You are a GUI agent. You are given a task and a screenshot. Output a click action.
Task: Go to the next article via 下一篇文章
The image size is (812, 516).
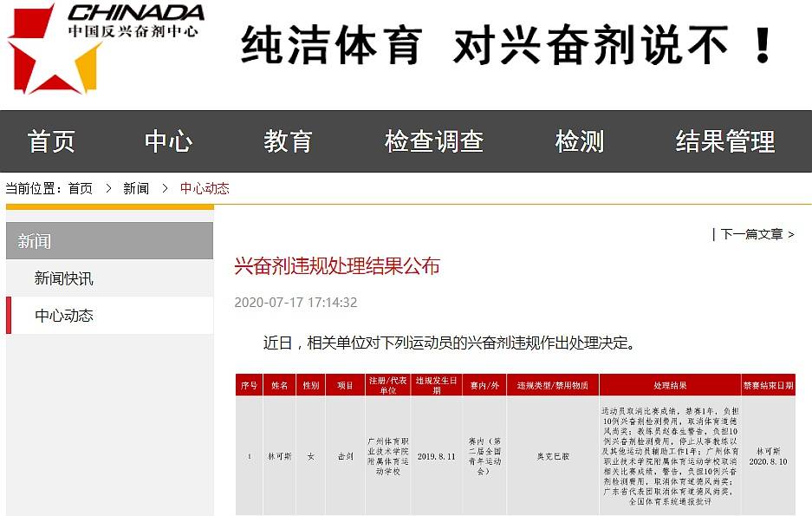click(757, 234)
